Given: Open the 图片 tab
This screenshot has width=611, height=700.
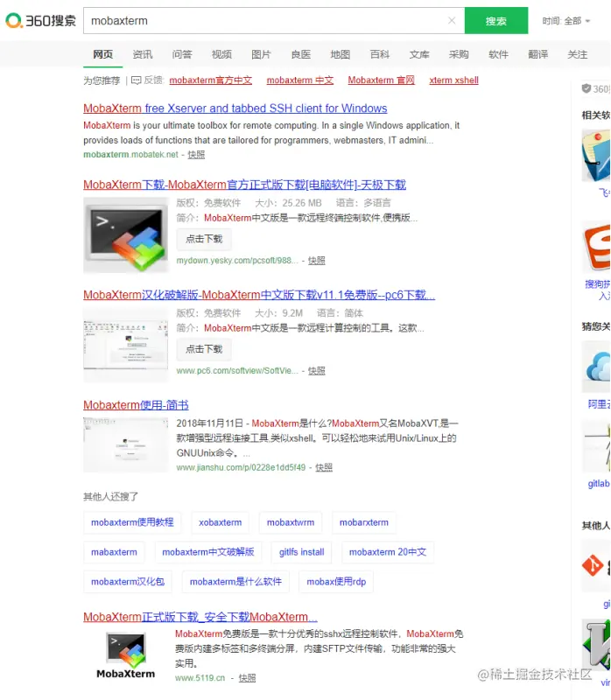Looking at the screenshot, I should pos(261,54).
